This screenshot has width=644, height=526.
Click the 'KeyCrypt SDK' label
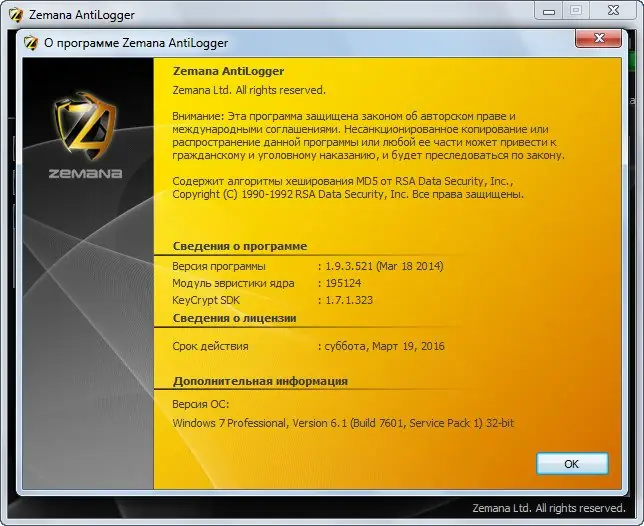coord(206,300)
